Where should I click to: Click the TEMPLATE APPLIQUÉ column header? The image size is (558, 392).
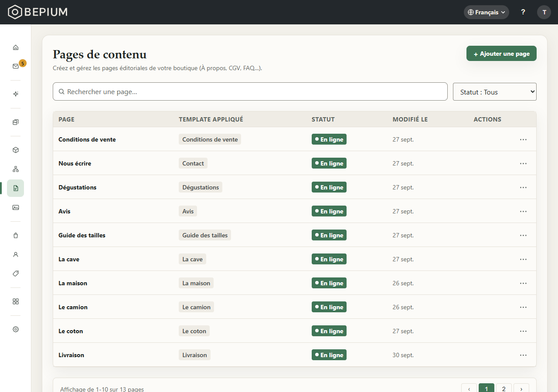pos(211,119)
